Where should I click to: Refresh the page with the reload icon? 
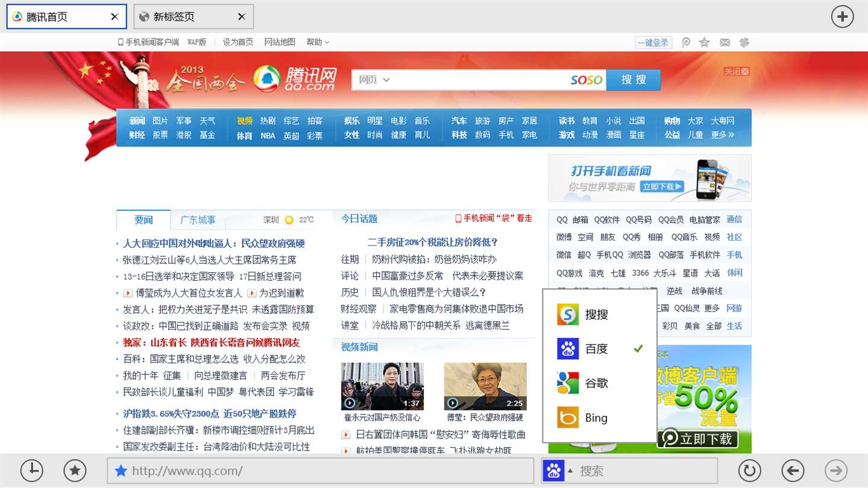[750, 471]
